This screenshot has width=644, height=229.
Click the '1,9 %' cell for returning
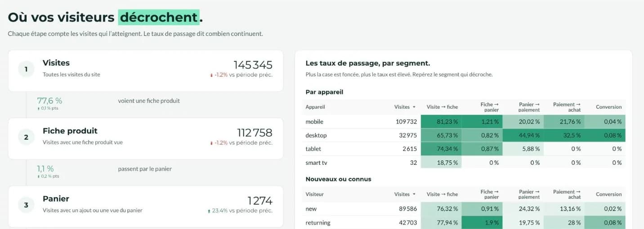point(482,223)
